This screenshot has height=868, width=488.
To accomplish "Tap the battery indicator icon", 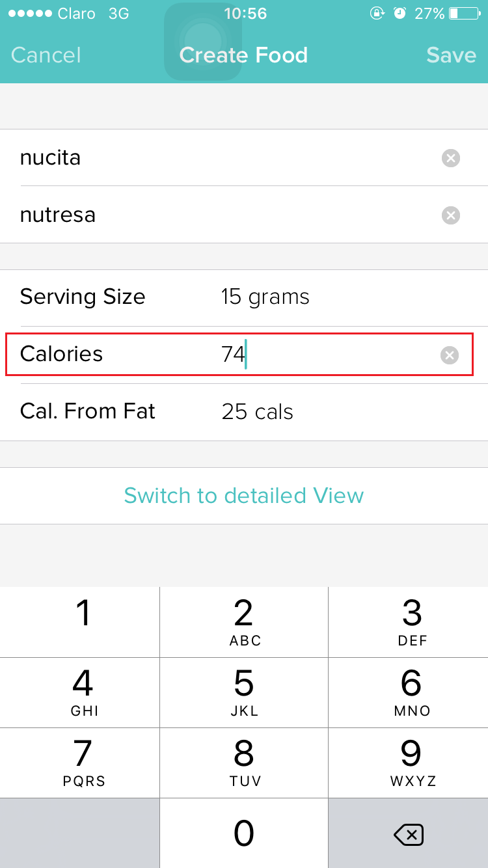I will point(463,14).
